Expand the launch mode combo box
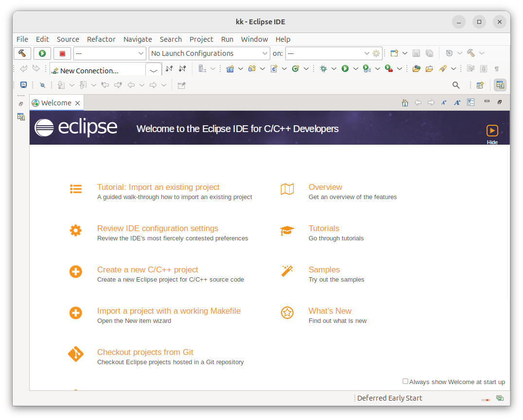 click(x=110, y=53)
